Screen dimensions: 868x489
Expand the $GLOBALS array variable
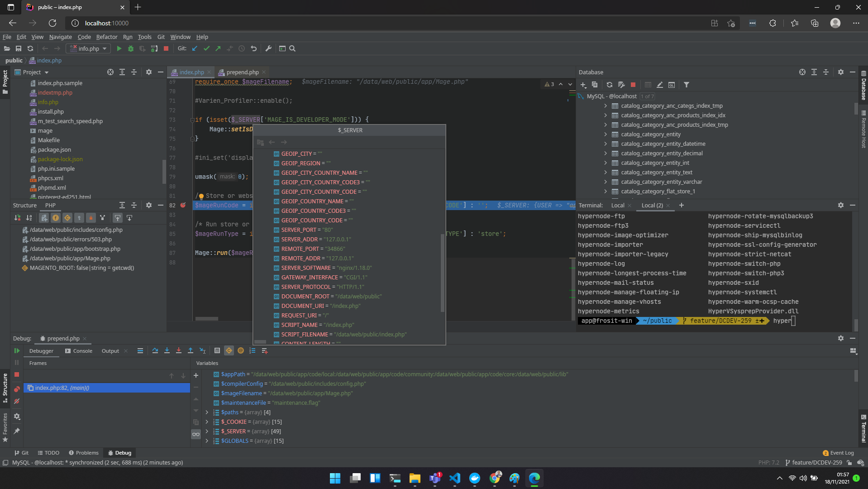point(207,441)
